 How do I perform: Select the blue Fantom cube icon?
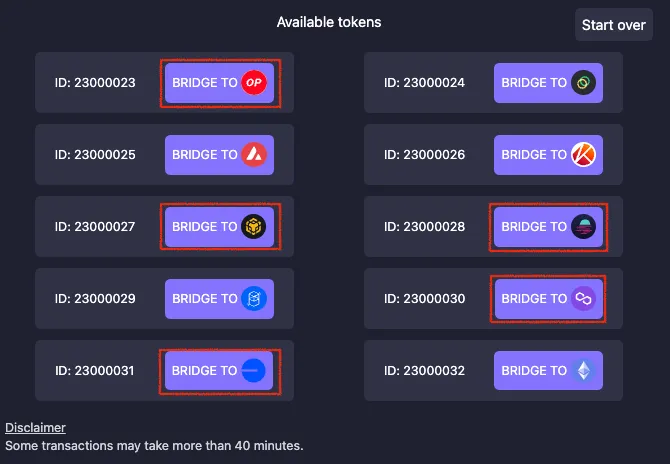(254, 298)
